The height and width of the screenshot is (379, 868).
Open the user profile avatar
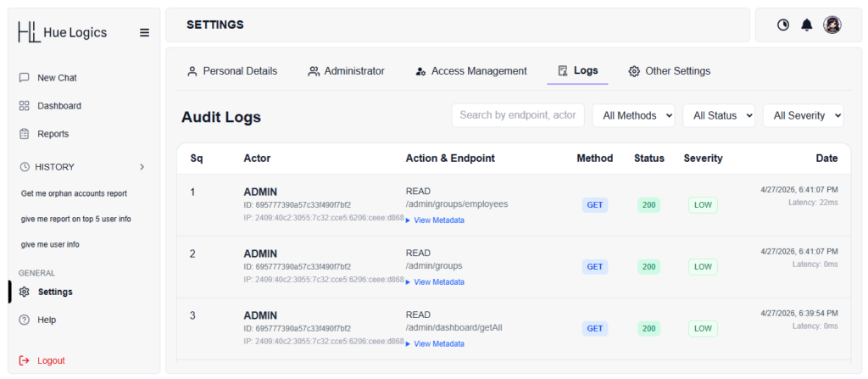[832, 25]
